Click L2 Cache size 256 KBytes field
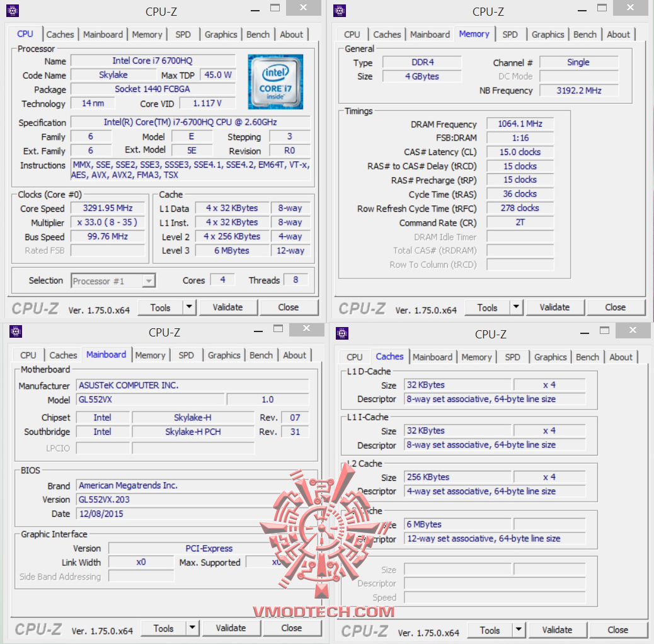Screen dimensions: 654x644 [x=457, y=477]
